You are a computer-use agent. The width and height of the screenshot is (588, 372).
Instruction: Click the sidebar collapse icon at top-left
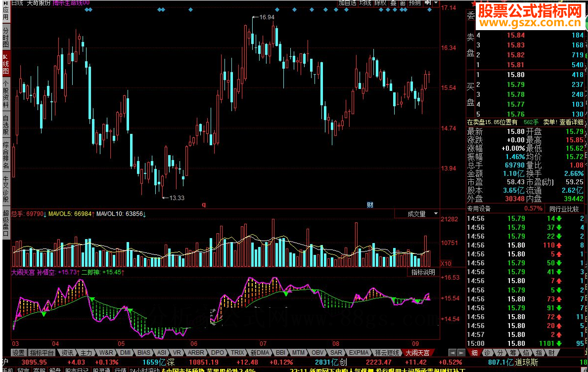click(x=5, y=3)
